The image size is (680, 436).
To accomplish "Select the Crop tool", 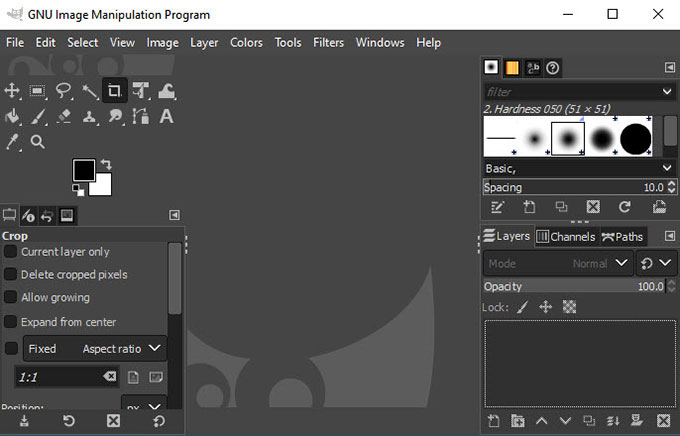I will tap(114, 91).
